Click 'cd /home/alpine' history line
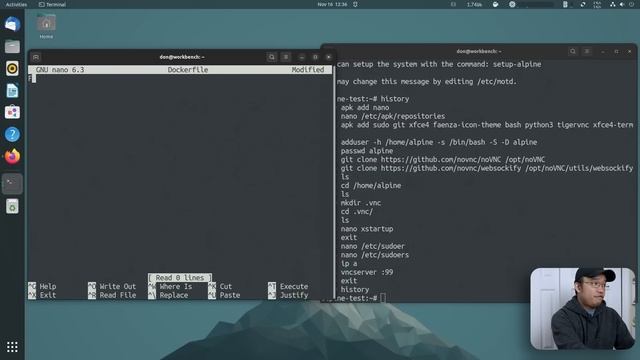The height and width of the screenshot is (360, 640). (x=371, y=186)
